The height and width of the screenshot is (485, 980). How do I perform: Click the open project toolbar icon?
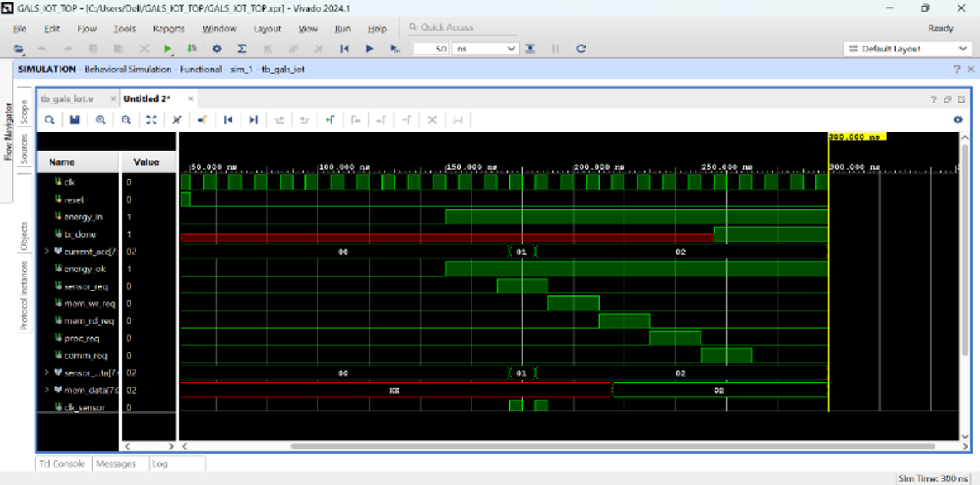coord(19,49)
